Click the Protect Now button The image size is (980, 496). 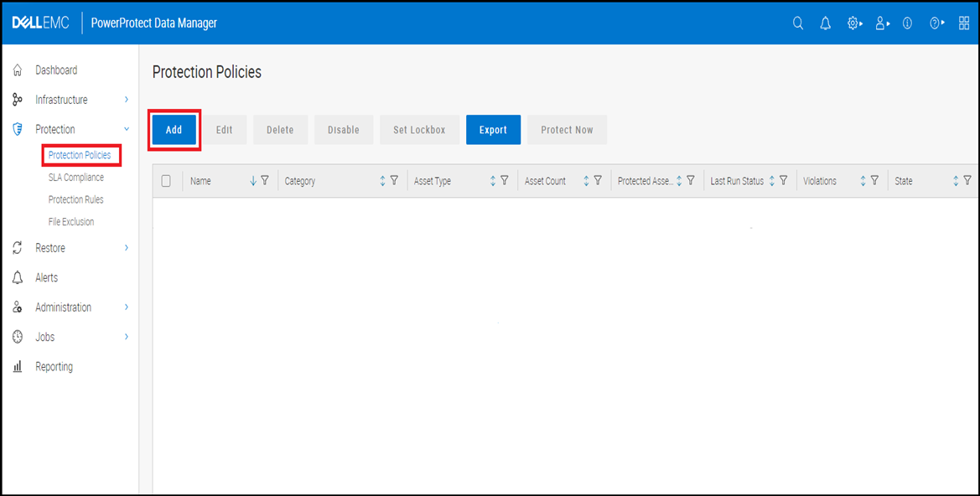click(567, 130)
